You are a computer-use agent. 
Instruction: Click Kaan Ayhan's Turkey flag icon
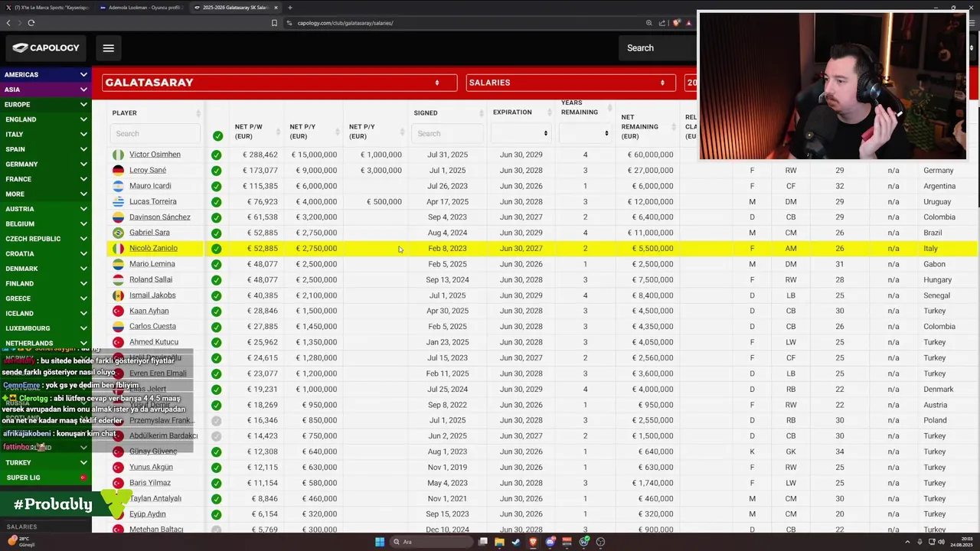(118, 311)
